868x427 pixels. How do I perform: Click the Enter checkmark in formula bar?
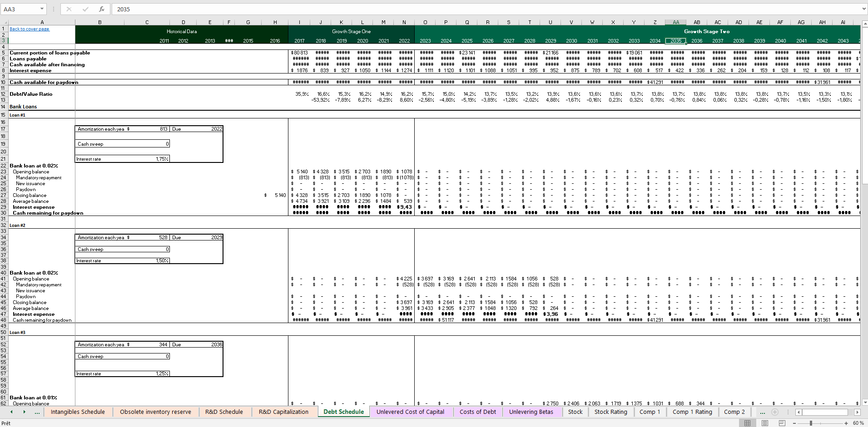tap(85, 9)
